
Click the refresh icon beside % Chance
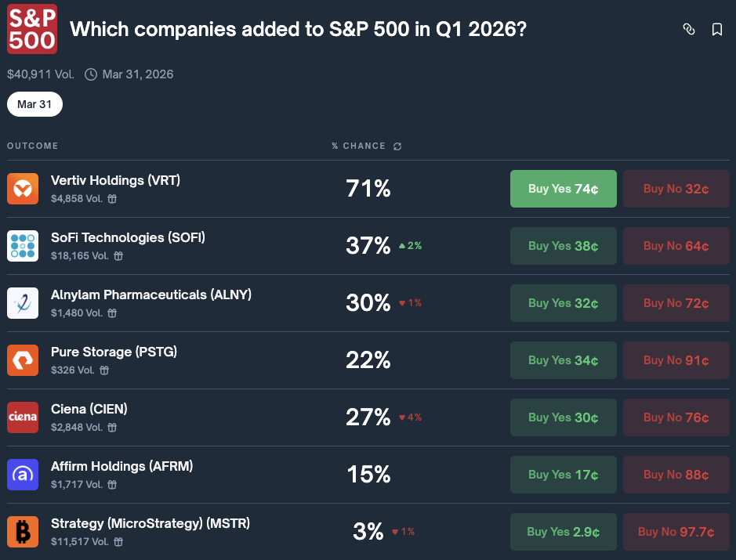click(397, 146)
